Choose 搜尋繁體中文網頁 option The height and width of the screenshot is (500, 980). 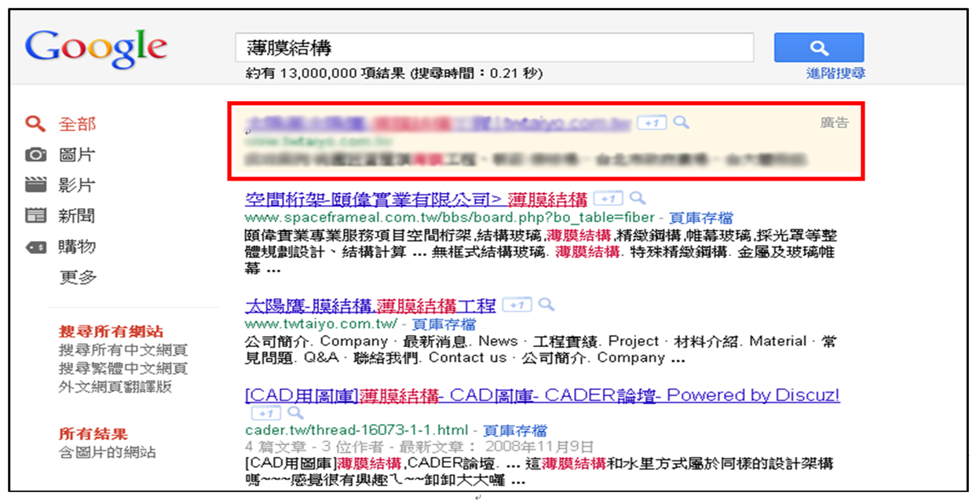click(123, 368)
